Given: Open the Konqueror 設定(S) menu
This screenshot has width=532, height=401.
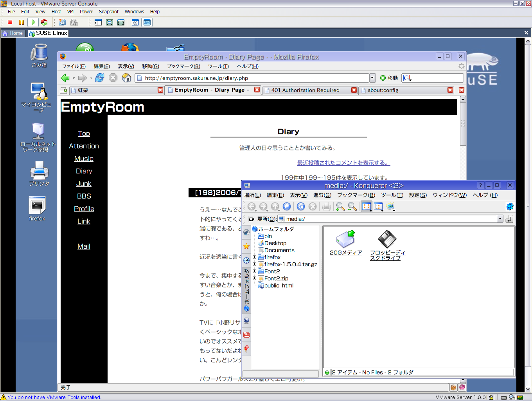Looking at the screenshot, I should [418, 195].
